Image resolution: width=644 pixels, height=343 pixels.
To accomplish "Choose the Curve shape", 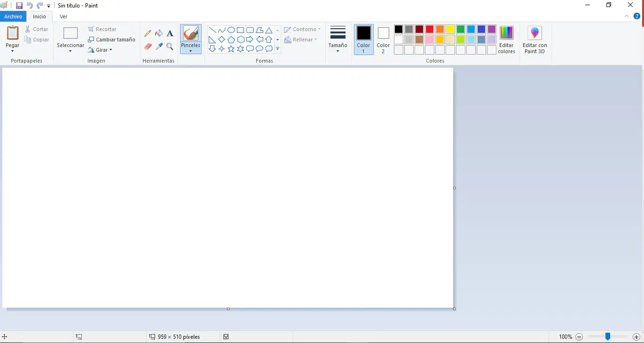I will click(222, 30).
